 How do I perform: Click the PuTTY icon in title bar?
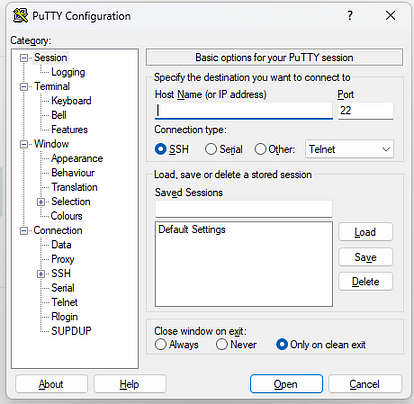pyautogui.click(x=20, y=16)
